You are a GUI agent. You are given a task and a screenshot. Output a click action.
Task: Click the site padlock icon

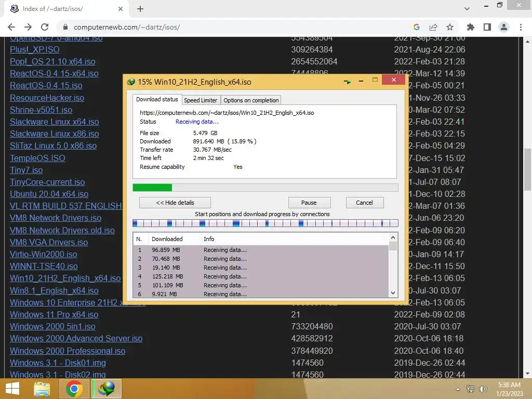pos(65,27)
